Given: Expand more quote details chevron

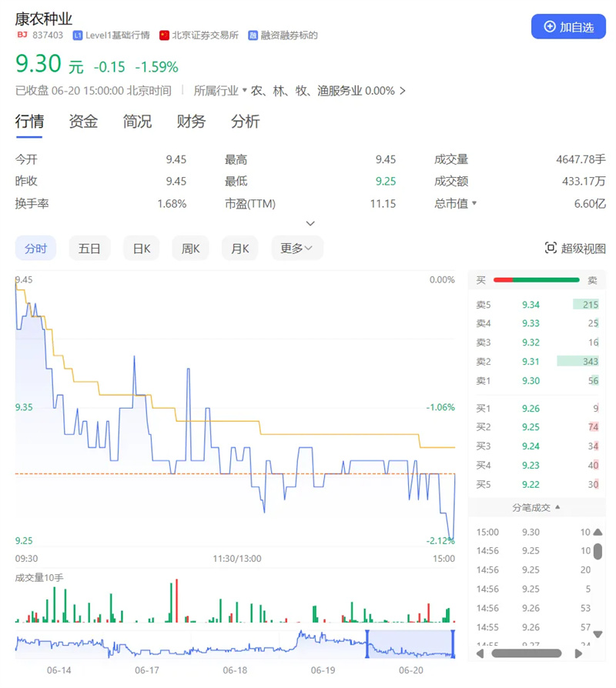Looking at the screenshot, I should point(310,223).
